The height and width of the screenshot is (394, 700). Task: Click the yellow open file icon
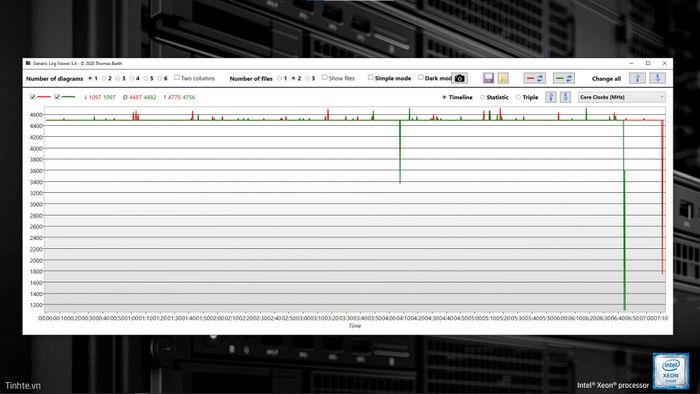coord(503,79)
